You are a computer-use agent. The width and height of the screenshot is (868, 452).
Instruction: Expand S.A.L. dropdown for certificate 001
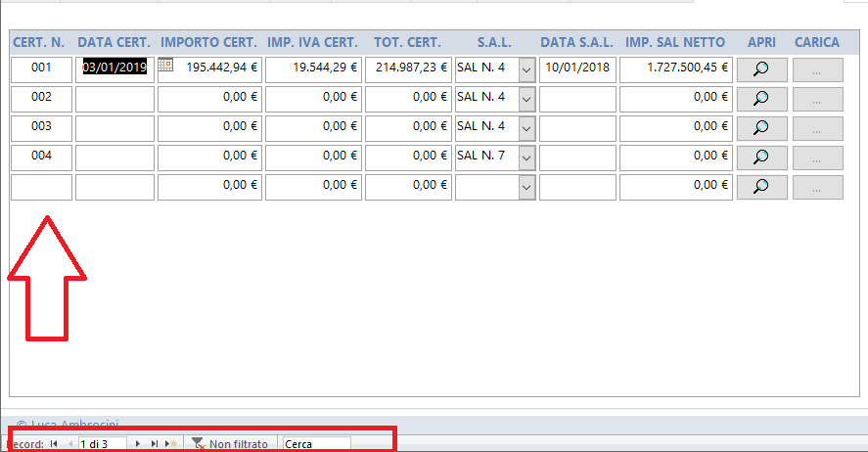tap(527, 70)
